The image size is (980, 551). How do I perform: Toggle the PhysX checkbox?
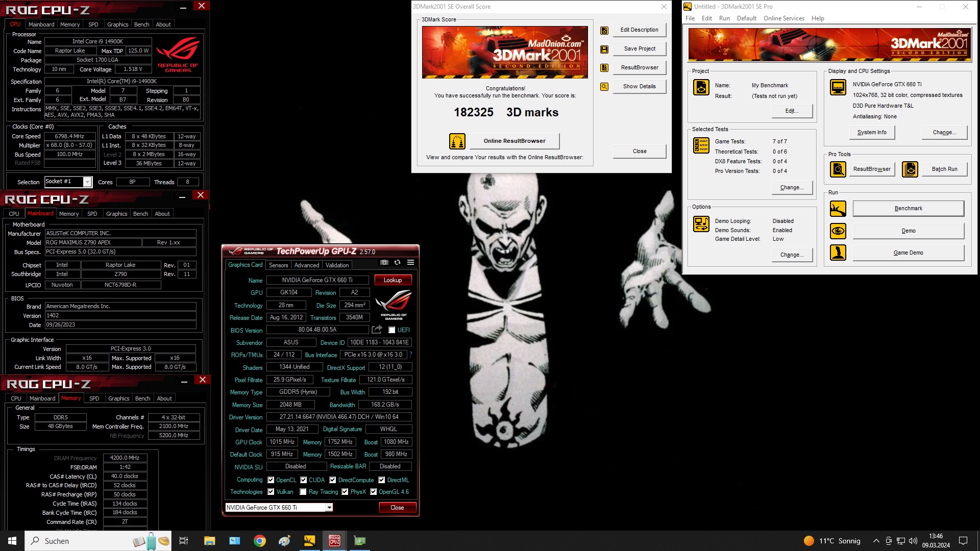coord(345,492)
